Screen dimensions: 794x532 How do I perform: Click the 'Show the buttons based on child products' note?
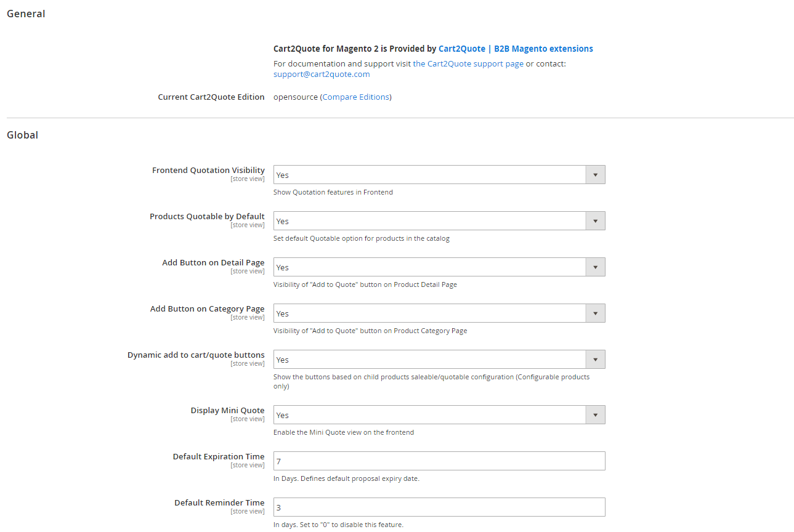[x=431, y=382]
